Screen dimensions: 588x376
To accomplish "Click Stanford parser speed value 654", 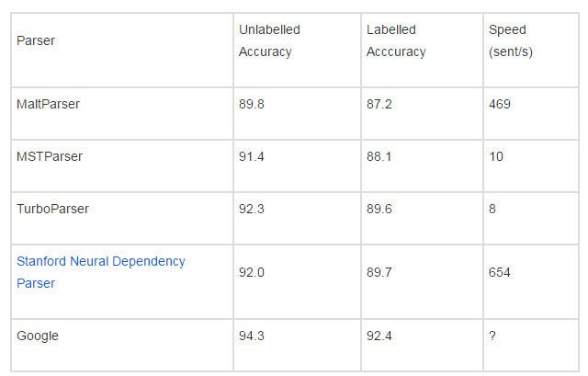I will [500, 272].
